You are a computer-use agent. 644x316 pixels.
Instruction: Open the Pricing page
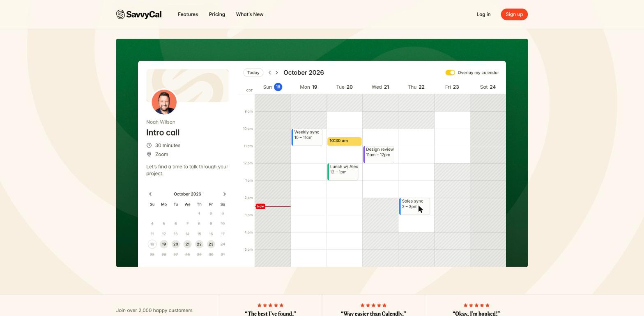coord(217,14)
